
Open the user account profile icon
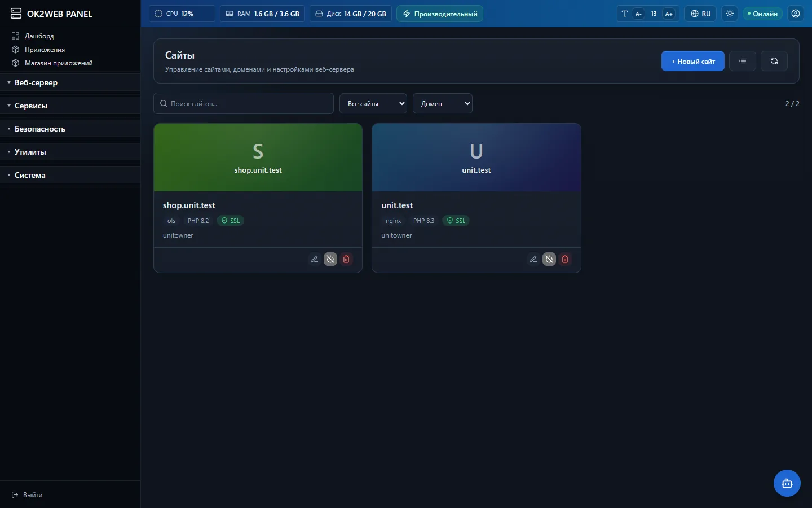(x=796, y=14)
